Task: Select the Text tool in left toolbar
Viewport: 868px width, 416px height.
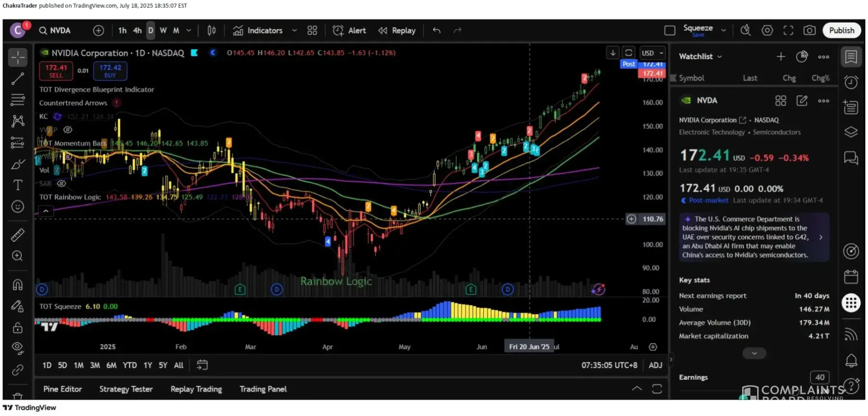Action: (x=18, y=185)
